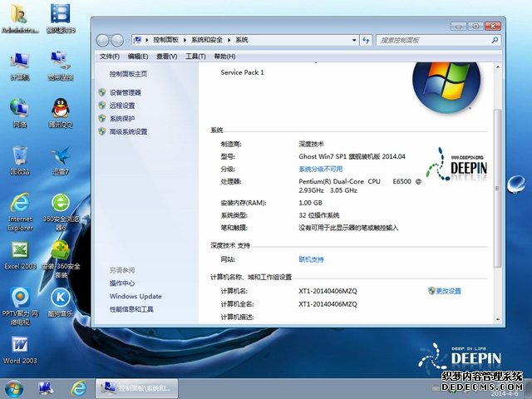Open 高级系统设置 advanced settings link
Viewport: 532px width, 399px height.
[128, 131]
